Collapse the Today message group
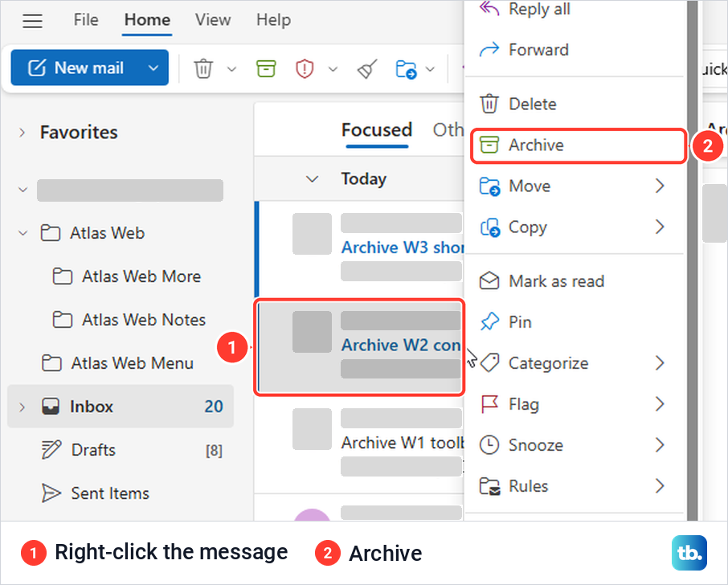The width and height of the screenshot is (728, 585). point(313,179)
